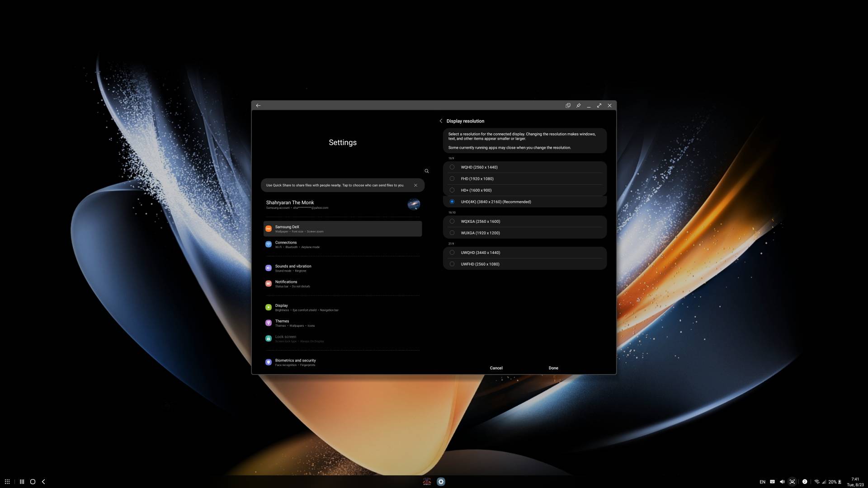The height and width of the screenshot is (488, 868).
Task: Open the Samsung DeX settings category
Action: (343, 229)
